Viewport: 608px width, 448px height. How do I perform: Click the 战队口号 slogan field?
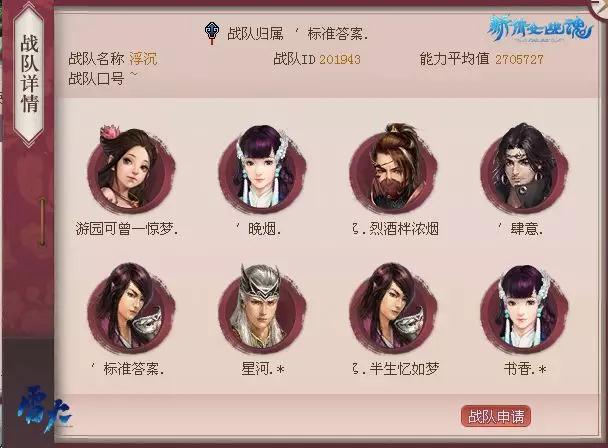[103, 78]
